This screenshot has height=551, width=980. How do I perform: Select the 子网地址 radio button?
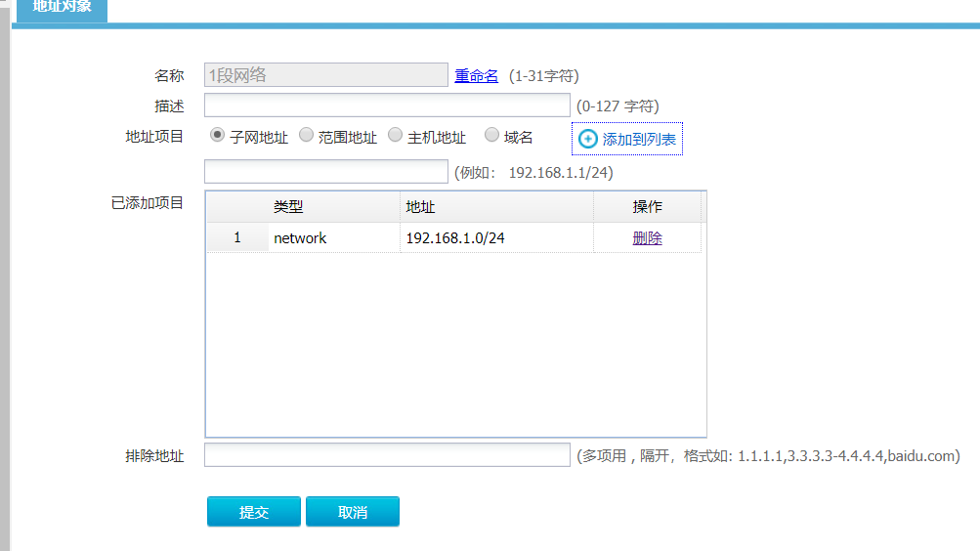click(217, 135)
